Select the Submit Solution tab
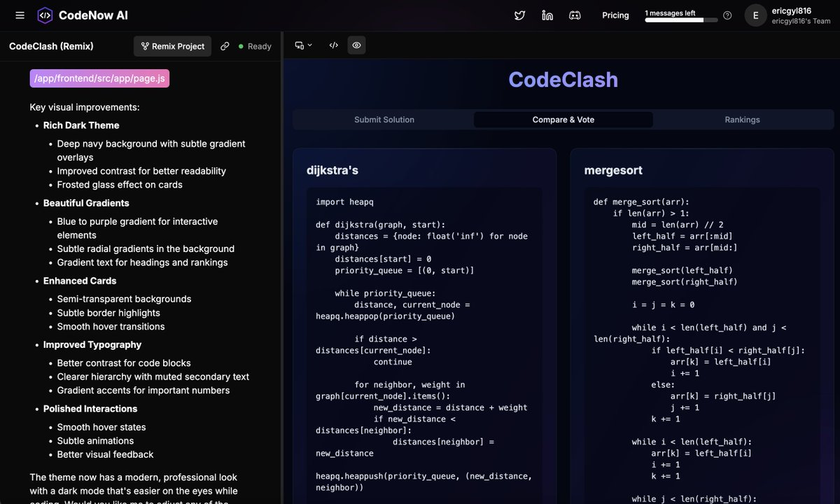Viewport: 840px width, 504px height. [x=384, y=120]
